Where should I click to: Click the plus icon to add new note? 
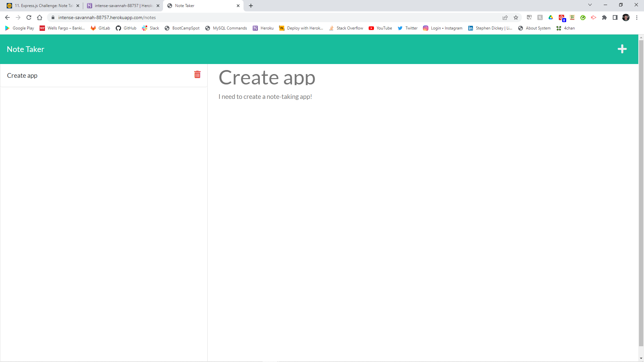[622, 49]
